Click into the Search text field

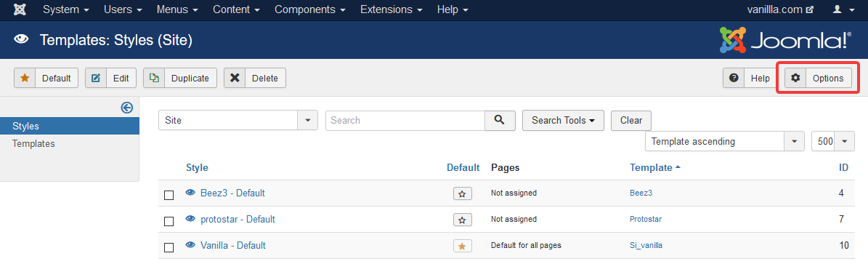[405, 120]
